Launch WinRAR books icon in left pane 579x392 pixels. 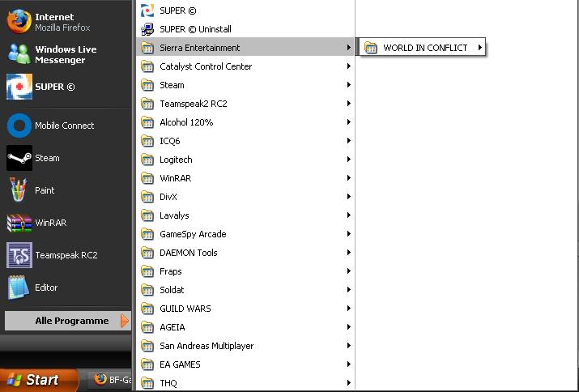coord(19,223)
